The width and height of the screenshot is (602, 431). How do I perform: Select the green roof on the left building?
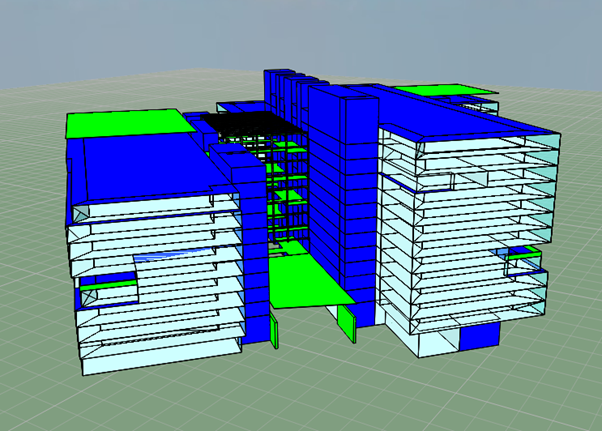pos(129,124)
